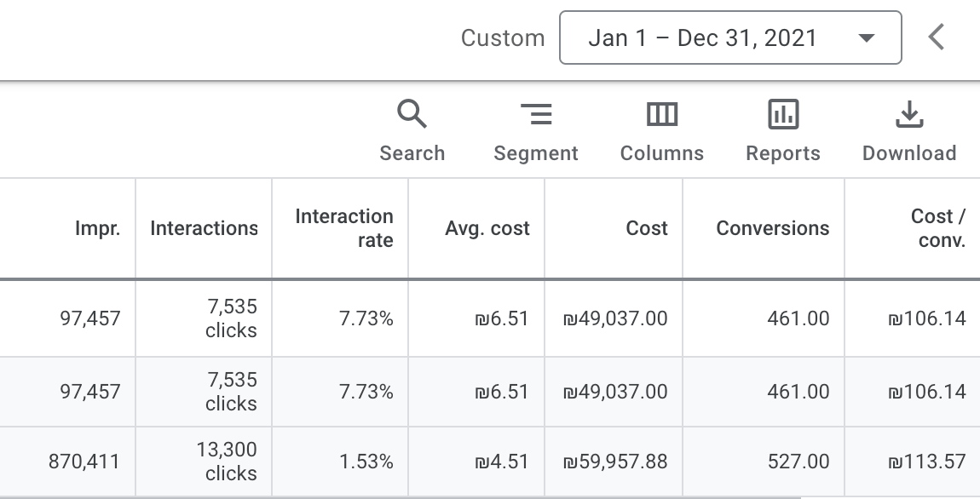Sort by the Interactions column header

(204, 228)
